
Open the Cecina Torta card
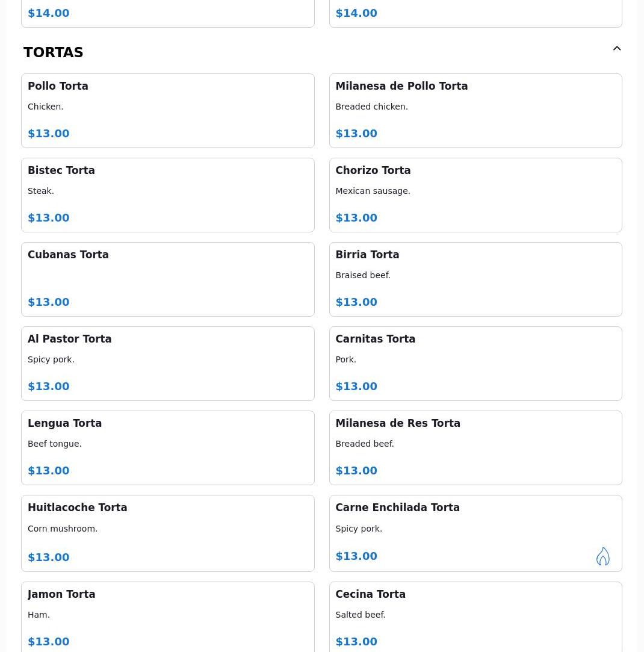(x=475, y=616)
